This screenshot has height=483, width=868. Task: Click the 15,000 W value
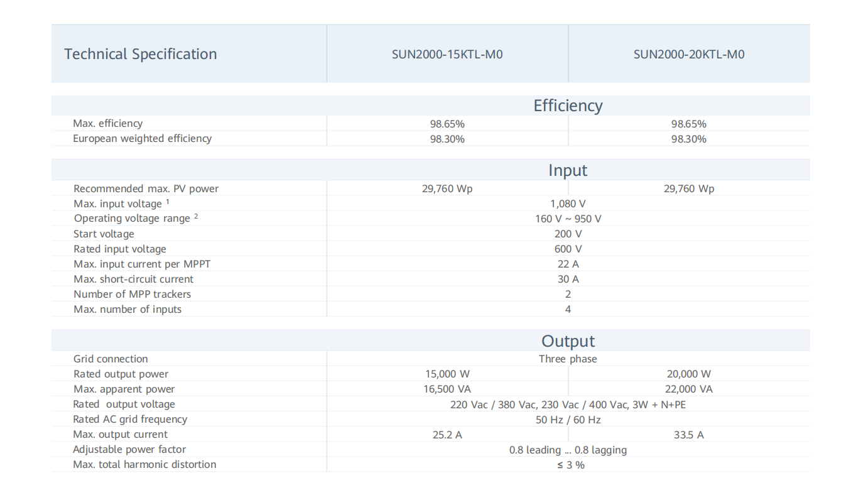pos(447,374)
